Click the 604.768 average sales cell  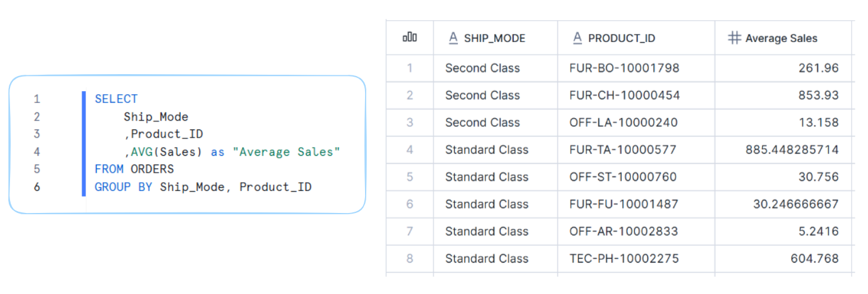point(818,258)
